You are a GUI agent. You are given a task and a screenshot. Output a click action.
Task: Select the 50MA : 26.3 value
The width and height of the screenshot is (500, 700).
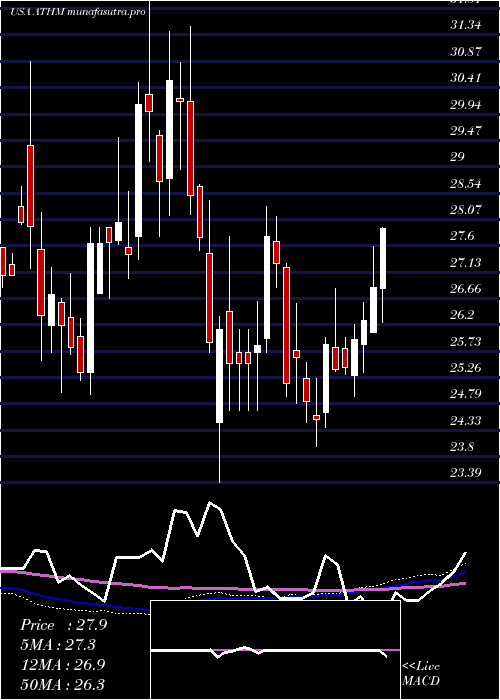62,684
